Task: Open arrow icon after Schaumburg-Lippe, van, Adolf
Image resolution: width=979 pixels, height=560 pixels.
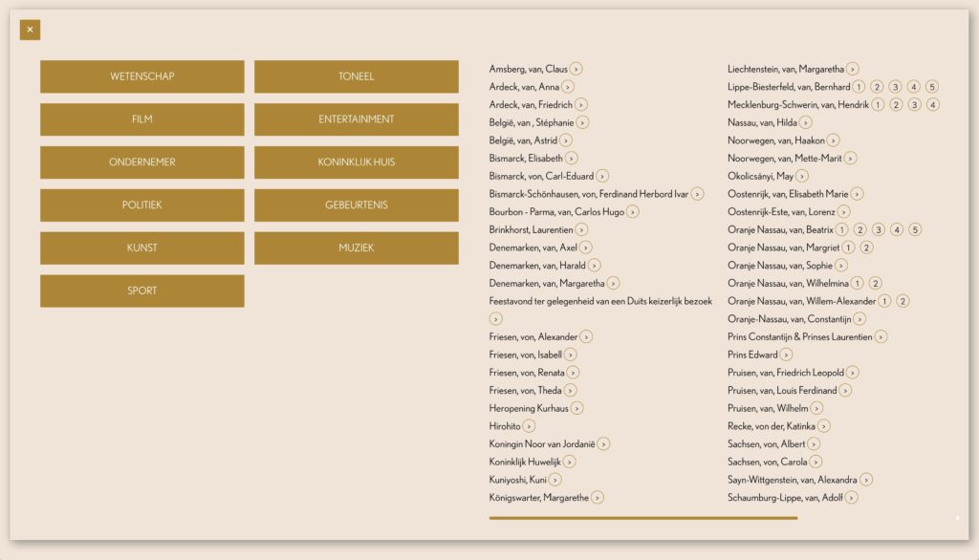Action: click(851, 497)
